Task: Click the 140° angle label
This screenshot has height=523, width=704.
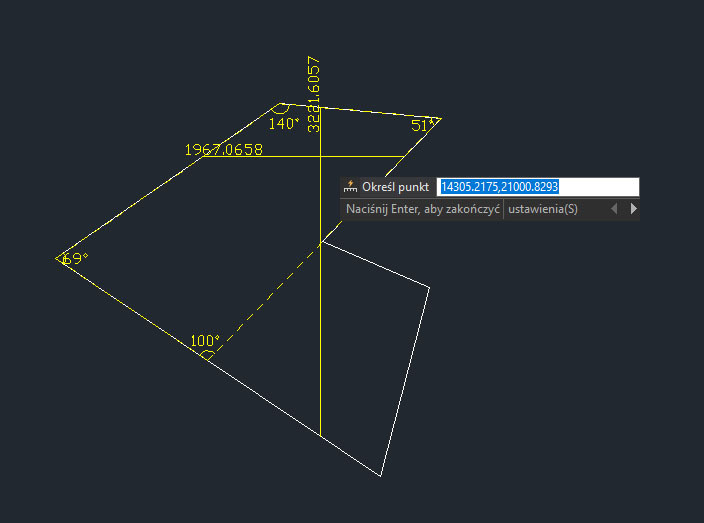Action: click(x=284, y=124)
